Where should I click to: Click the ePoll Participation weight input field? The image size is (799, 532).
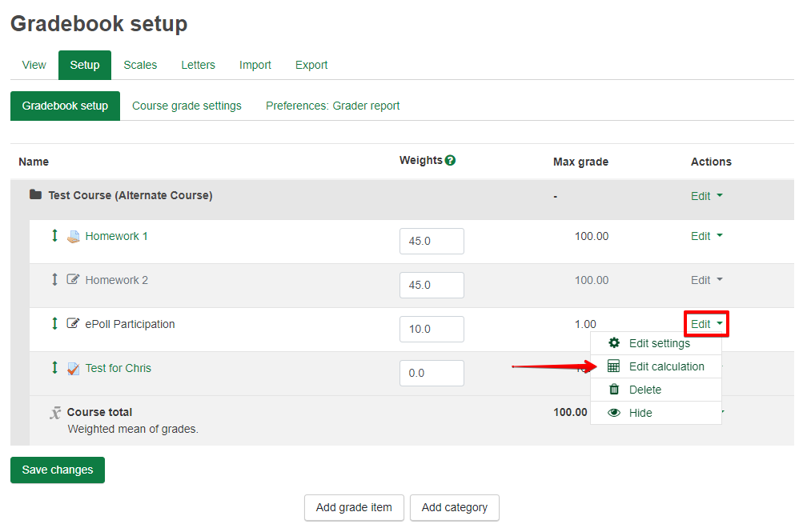[432, 329]
